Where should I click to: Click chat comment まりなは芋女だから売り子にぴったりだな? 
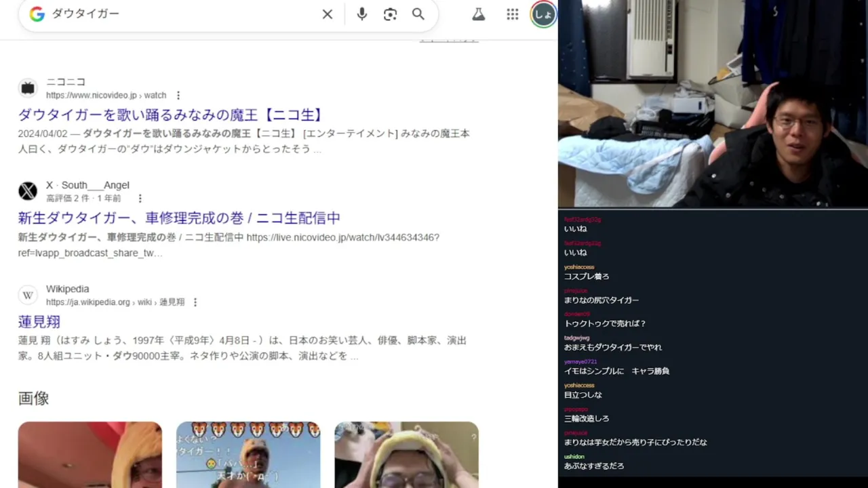635,443
